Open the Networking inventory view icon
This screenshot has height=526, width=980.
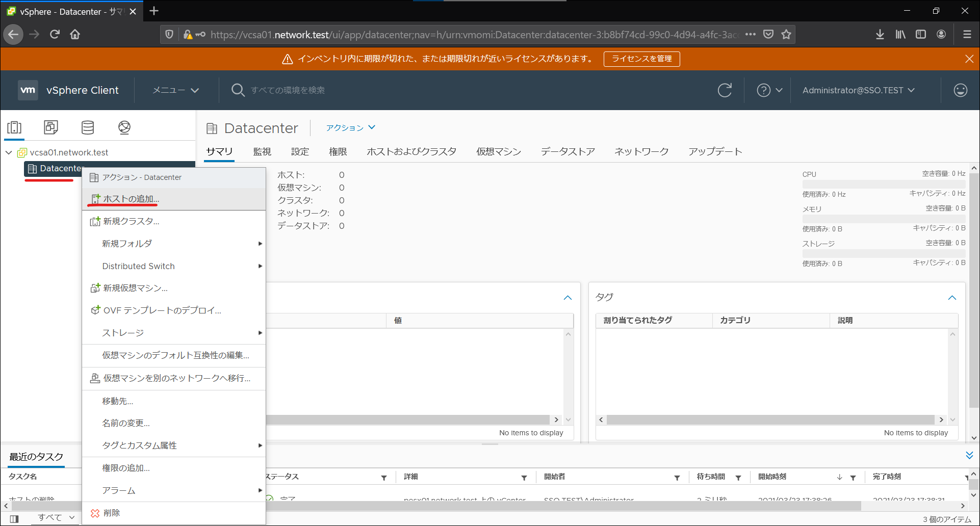[124, 127]
